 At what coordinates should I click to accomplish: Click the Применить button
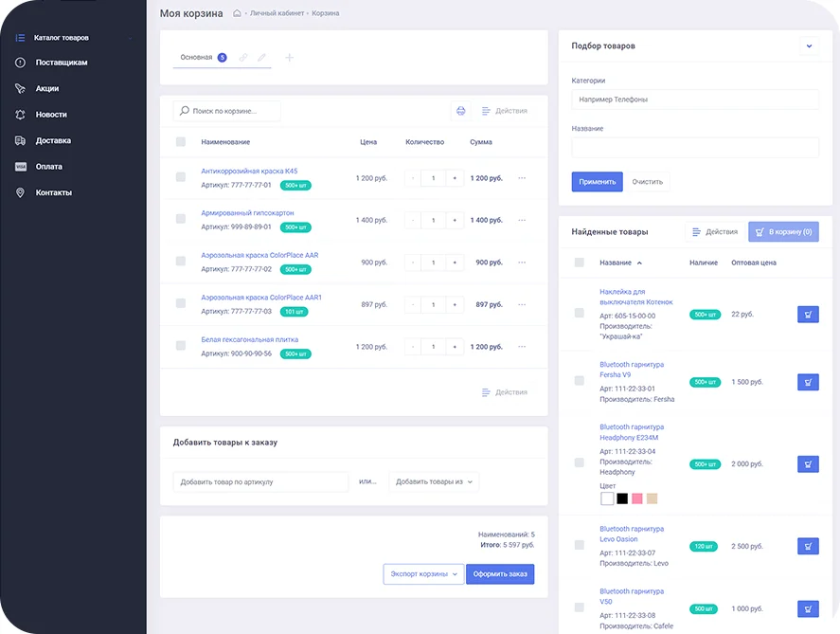pyautogui.click(x=597, y=182)
